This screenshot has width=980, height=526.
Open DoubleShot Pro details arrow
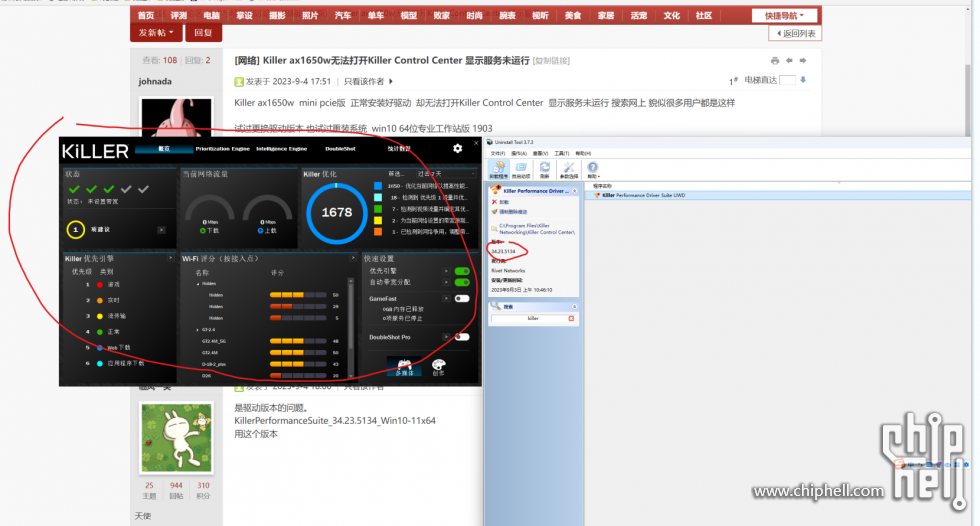tap(446, 337)
